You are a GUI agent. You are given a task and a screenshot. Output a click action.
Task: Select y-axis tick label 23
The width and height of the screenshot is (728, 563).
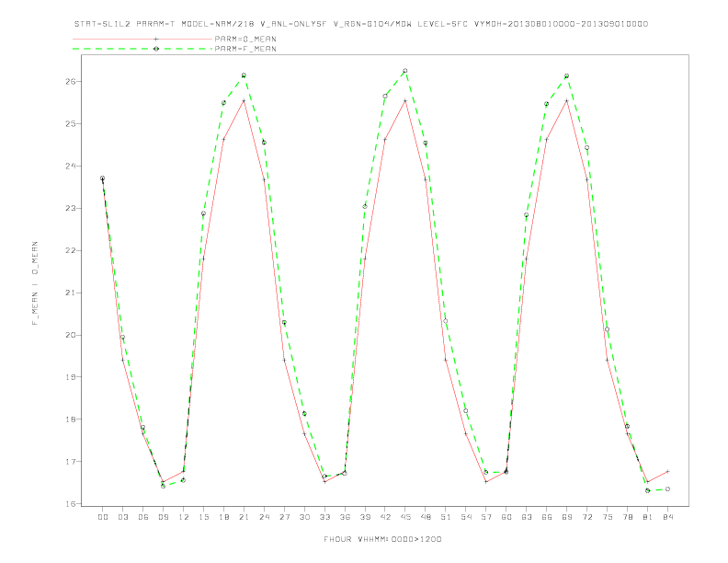tap(70, 208)
